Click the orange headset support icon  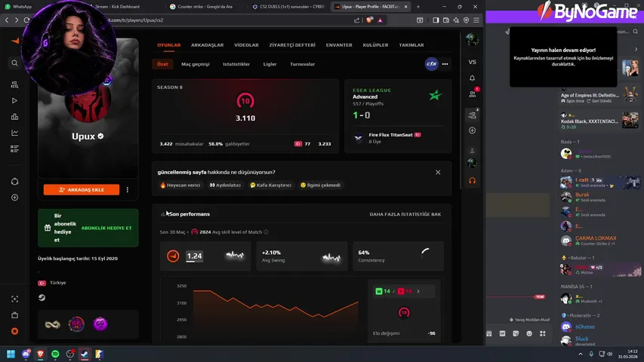[472, 180]
